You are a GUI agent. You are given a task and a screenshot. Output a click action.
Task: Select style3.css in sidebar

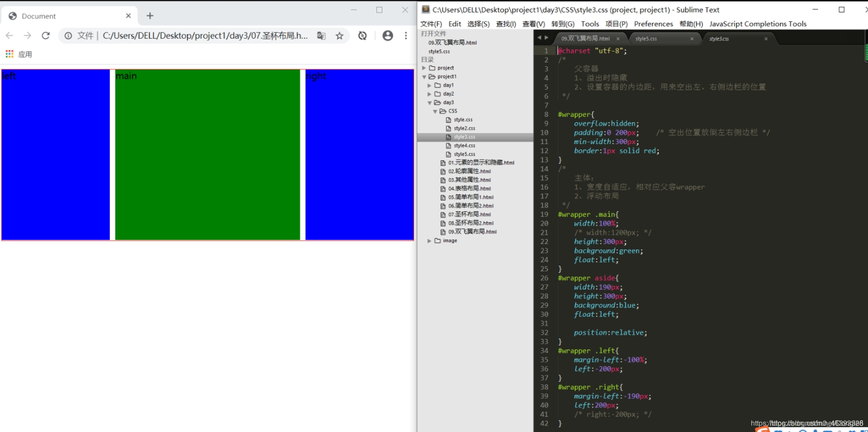point(464,137)
